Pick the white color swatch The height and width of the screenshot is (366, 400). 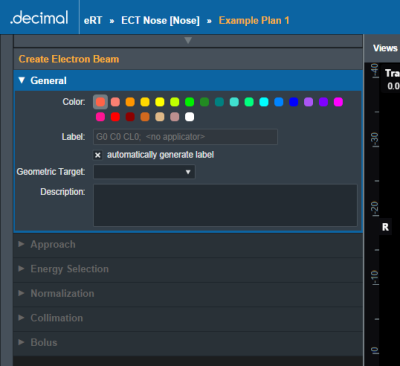tap(189, 117)
